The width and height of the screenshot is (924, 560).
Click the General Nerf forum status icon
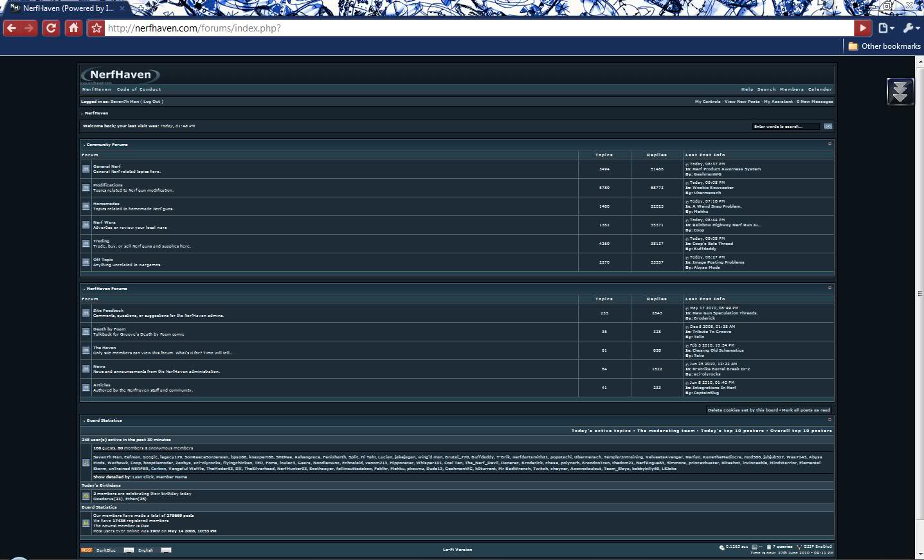point(86,169)
